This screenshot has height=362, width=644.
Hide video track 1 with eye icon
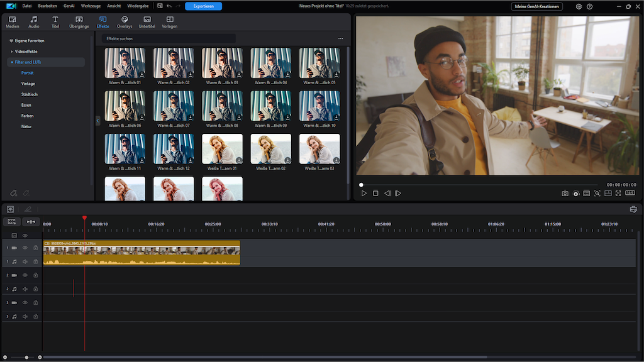coord(25,248)
